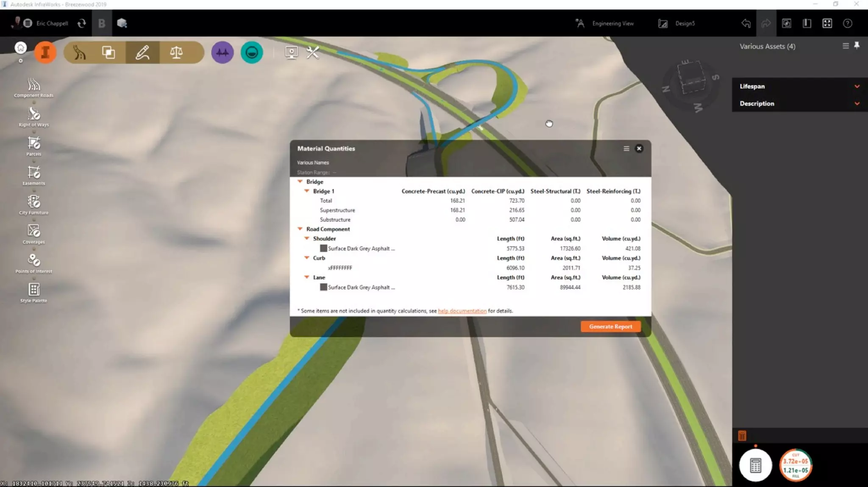The height and width of the screenshot is (487, 868).
Task: Click the purple bridge design icon
Action: 222,53
